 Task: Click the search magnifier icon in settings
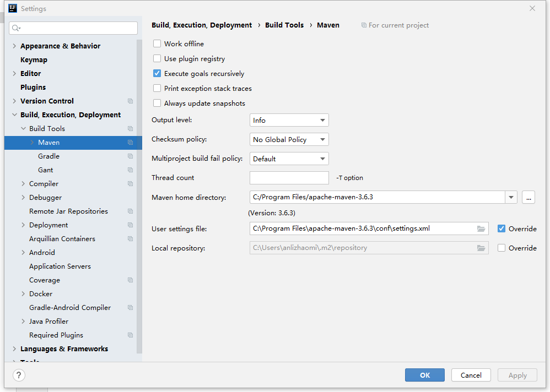[15, 28]
